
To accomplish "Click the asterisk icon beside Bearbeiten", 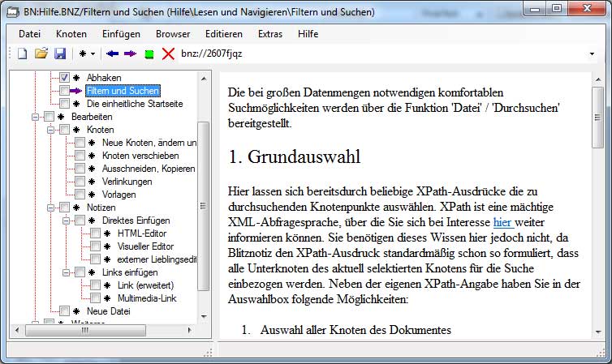I will [x=61, y=117].
